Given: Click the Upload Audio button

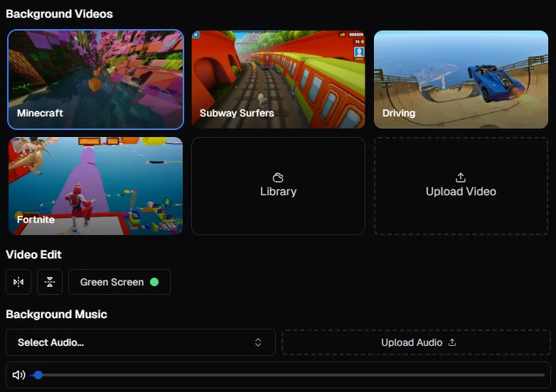Looking at the screenshot, I should 417,342.
